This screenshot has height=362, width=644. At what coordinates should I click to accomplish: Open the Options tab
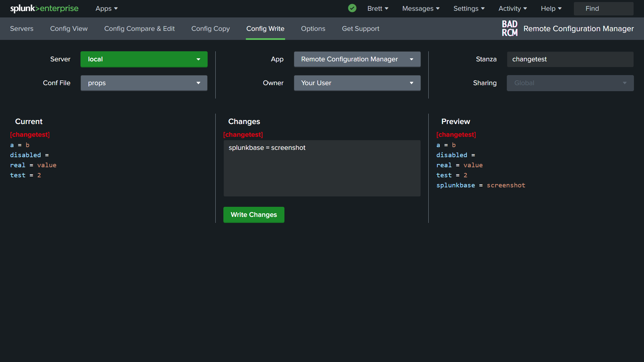(313, 28)
